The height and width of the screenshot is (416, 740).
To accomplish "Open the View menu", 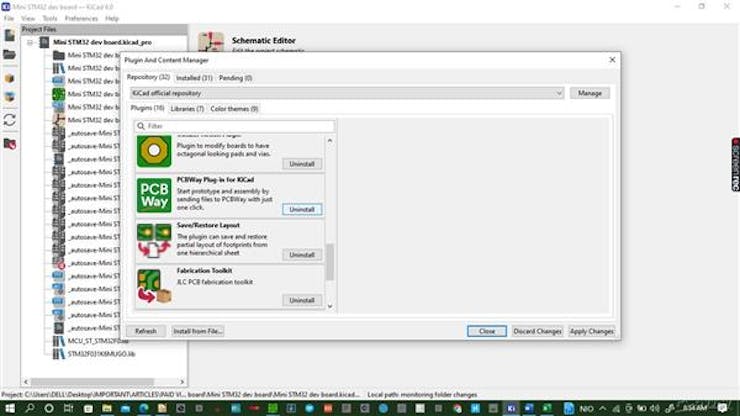I will tap(28, 18).
